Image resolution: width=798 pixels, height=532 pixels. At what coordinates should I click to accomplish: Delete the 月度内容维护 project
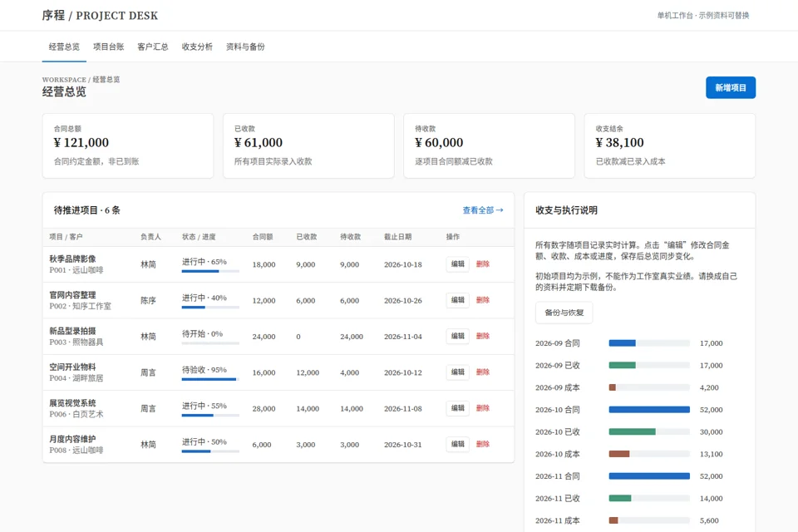click(482, 444)
